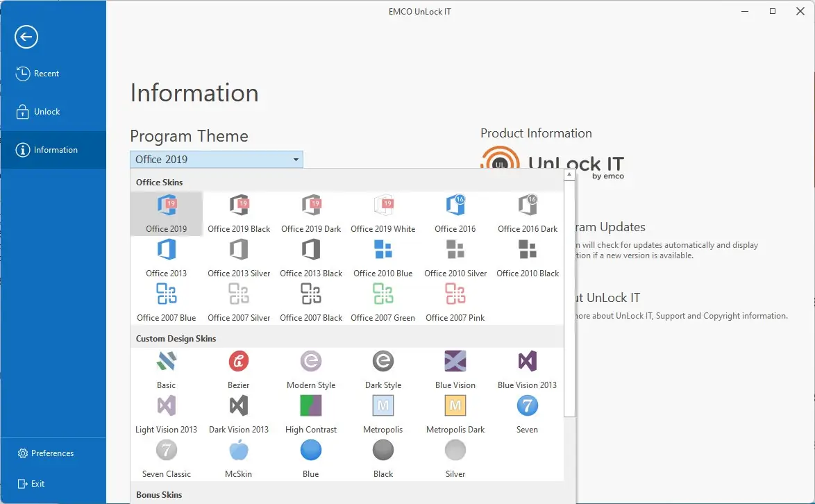815x504 pixels.
Task: Choose the Seven Classic skin icon
Action: point(167,451)
